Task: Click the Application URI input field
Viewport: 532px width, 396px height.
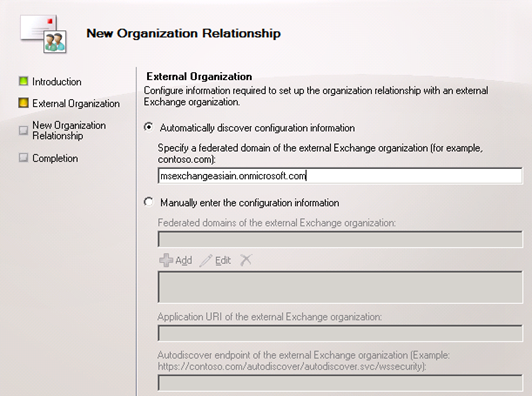Action: tap(340, 333)
